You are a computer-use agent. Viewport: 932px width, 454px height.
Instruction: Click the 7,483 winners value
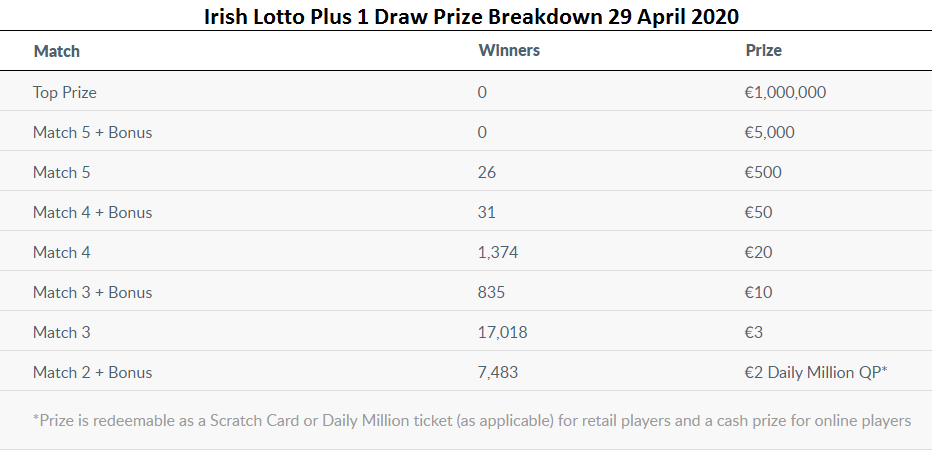pos(498,373)
